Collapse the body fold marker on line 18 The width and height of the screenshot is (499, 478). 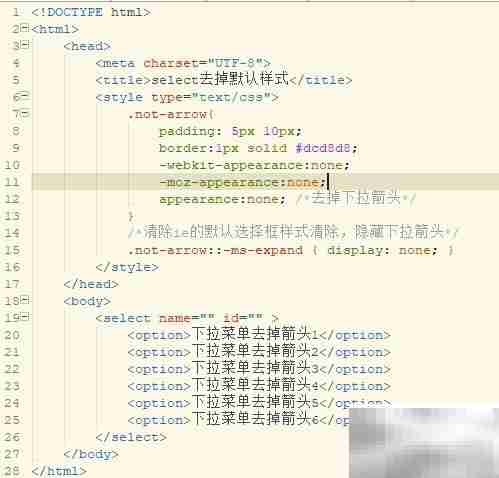(x=25, y=300)
